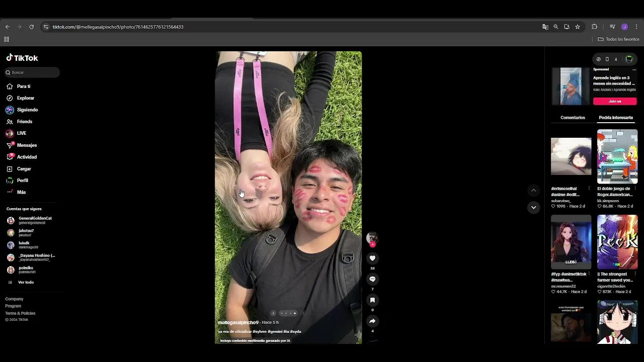Open options for El doble juego video
The image size is (644, 362).
point(635,189)
